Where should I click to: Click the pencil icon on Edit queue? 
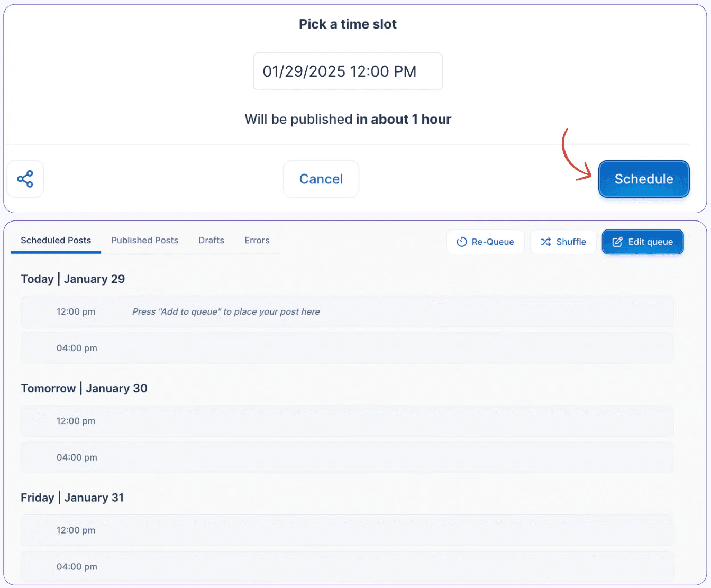tap(617, 242)
